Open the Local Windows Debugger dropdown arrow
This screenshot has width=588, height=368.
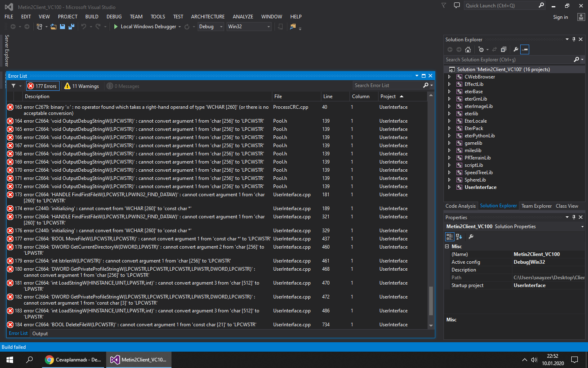point(180,27)
